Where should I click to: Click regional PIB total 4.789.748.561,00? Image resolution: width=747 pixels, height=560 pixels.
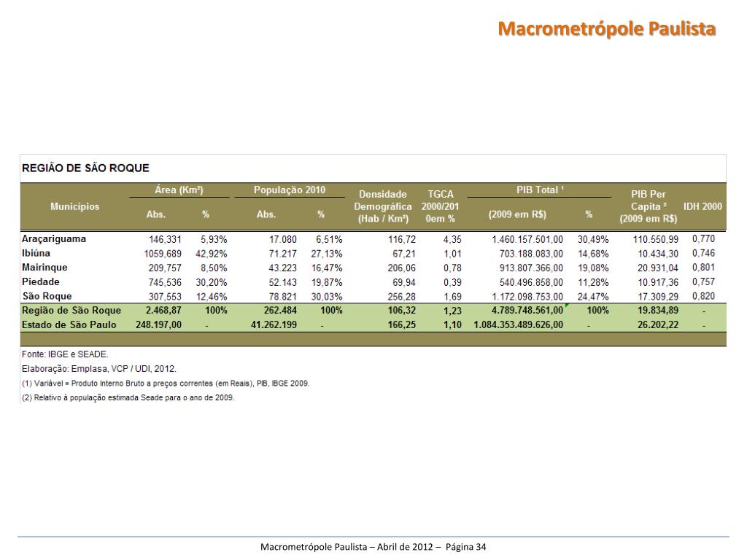click(x=527, y=311)
